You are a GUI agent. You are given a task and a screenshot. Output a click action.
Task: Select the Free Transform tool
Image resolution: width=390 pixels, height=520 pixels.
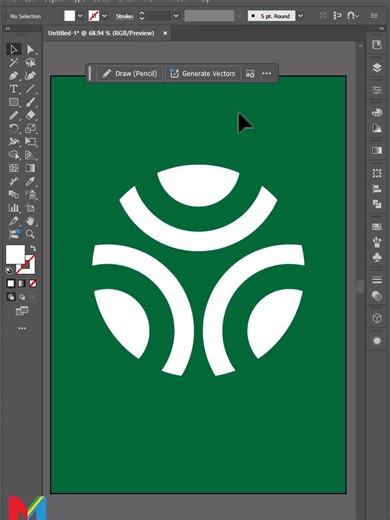coord(30,142)
